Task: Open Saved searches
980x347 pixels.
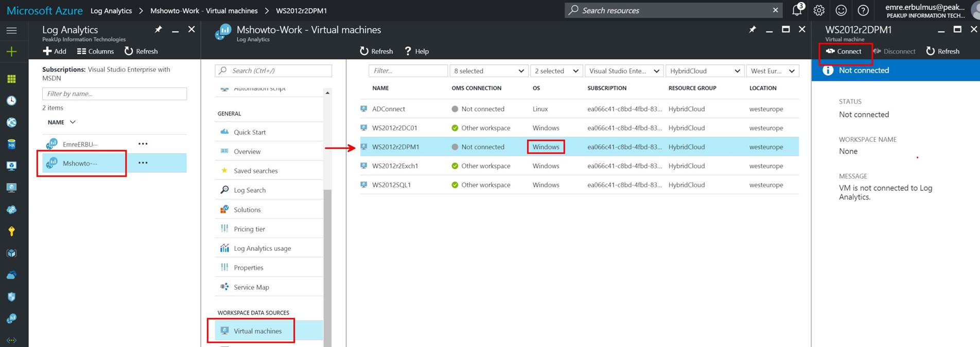Action: (x=269, y=171)
